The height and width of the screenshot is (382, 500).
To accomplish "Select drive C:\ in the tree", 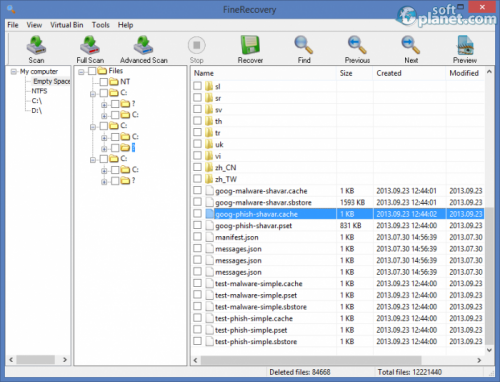I will pyautogui.click(x=37, y=101).
